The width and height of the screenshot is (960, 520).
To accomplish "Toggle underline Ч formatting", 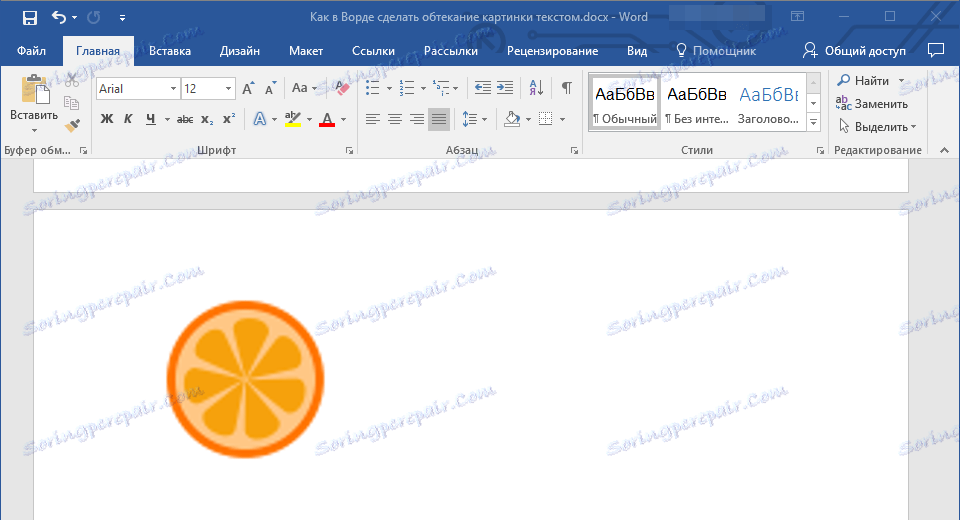I will [151, 119].
